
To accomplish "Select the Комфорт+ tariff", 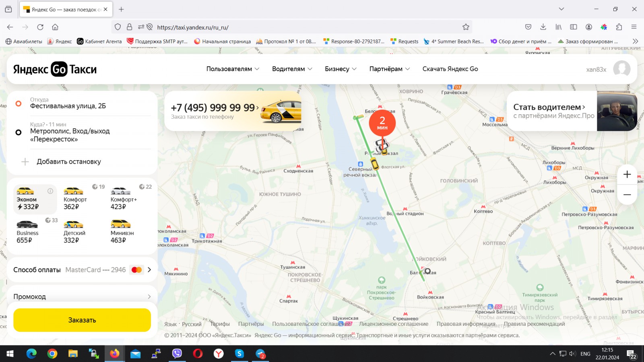I will (x=129, y=199).
